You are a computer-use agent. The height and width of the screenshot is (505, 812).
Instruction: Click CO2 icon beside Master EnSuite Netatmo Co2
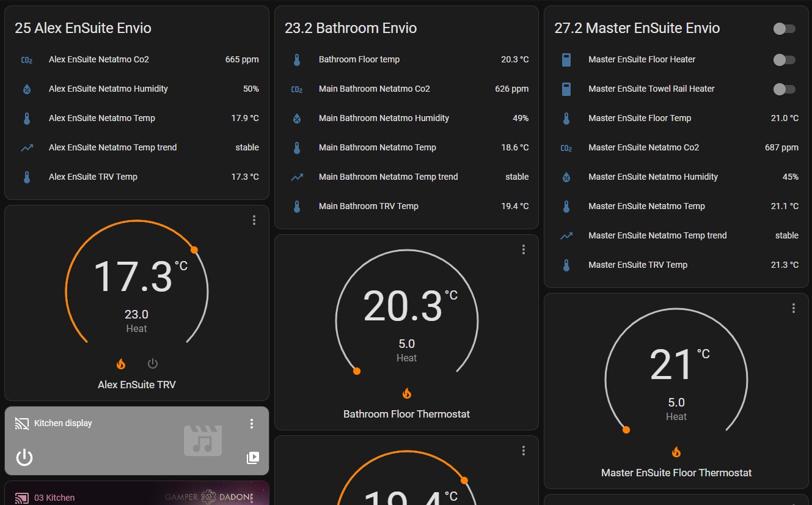pos(566,148)
